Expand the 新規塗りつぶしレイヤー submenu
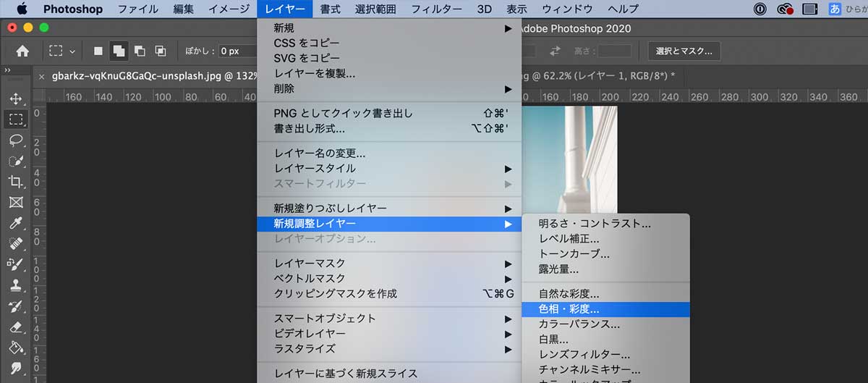Screen dimensions: 868x383 click(389, 209)
